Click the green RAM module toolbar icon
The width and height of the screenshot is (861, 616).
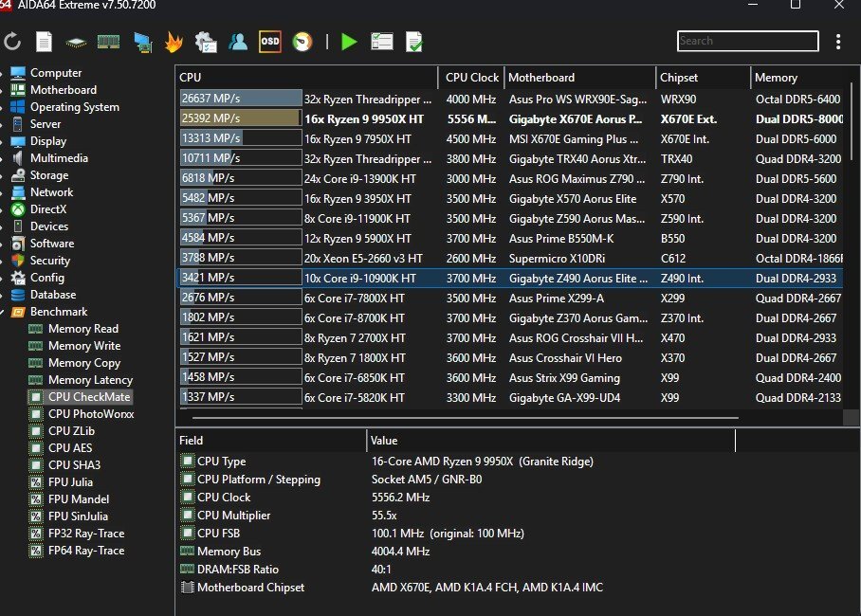tap(108, 42)
